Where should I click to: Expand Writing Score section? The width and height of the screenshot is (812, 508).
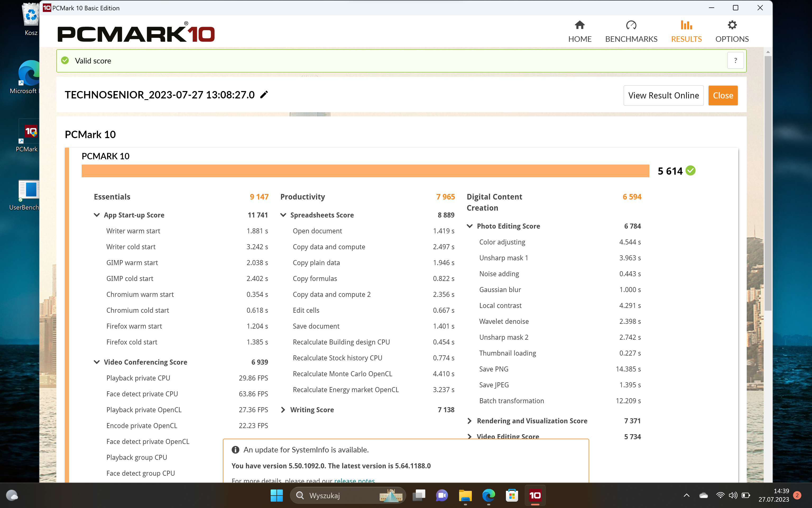283,410
